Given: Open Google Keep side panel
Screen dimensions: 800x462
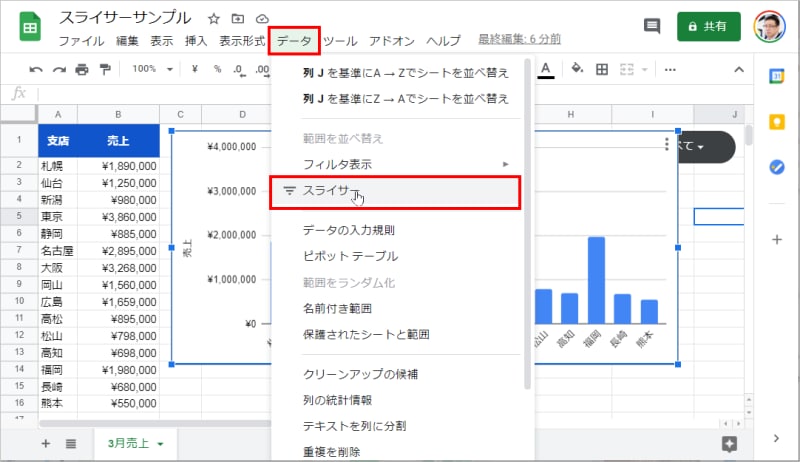Looking at the screenshot, I should tap(777, 122).
